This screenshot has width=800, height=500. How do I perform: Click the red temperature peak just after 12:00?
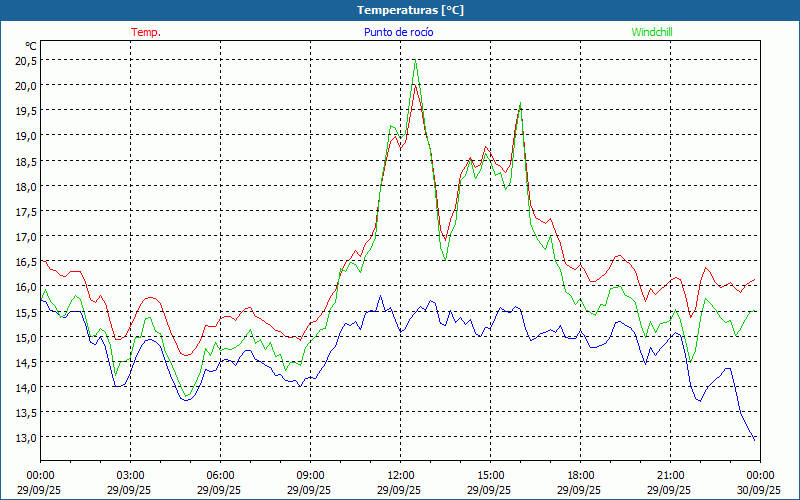tap(415, 86)
